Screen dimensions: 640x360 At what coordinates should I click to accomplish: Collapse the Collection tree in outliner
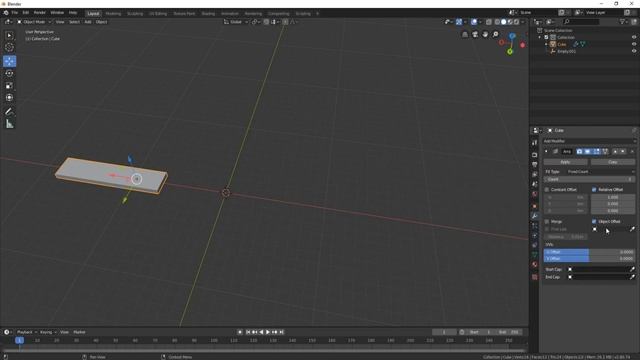[540, 38]
